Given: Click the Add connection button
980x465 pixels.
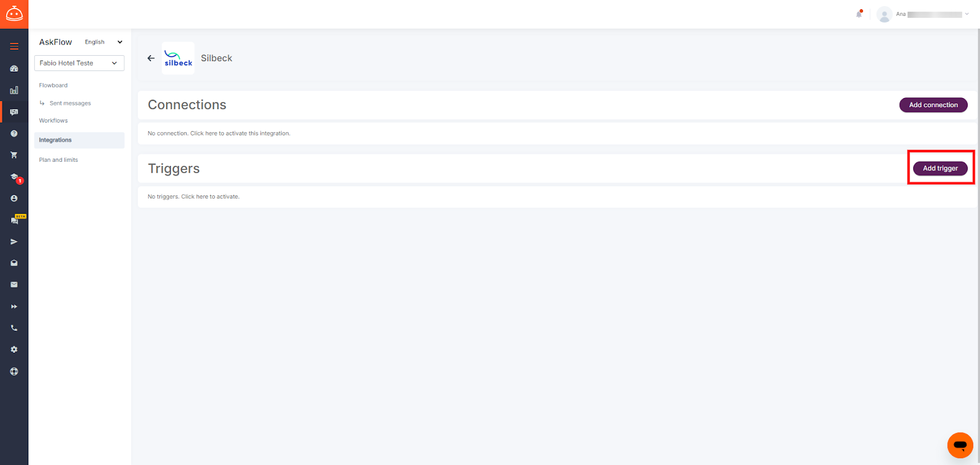Looking at the screenshot, I should click(933, 105).
